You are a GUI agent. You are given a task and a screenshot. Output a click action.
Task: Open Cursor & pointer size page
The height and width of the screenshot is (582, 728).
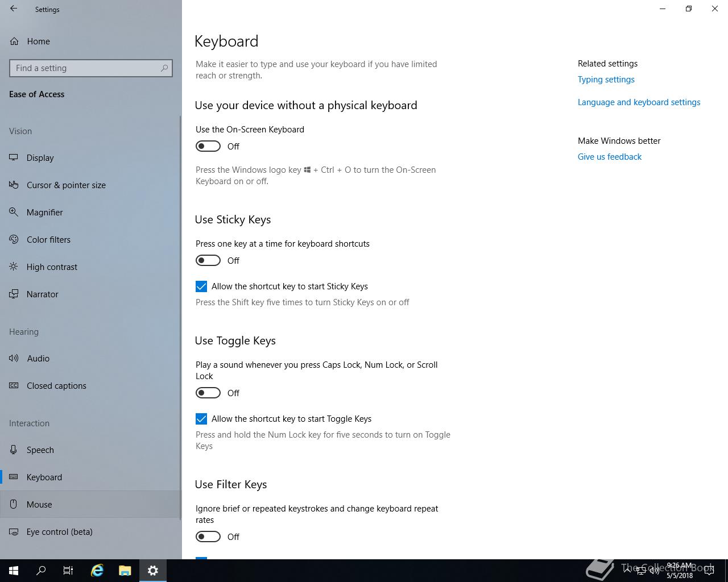coord(91,185)
